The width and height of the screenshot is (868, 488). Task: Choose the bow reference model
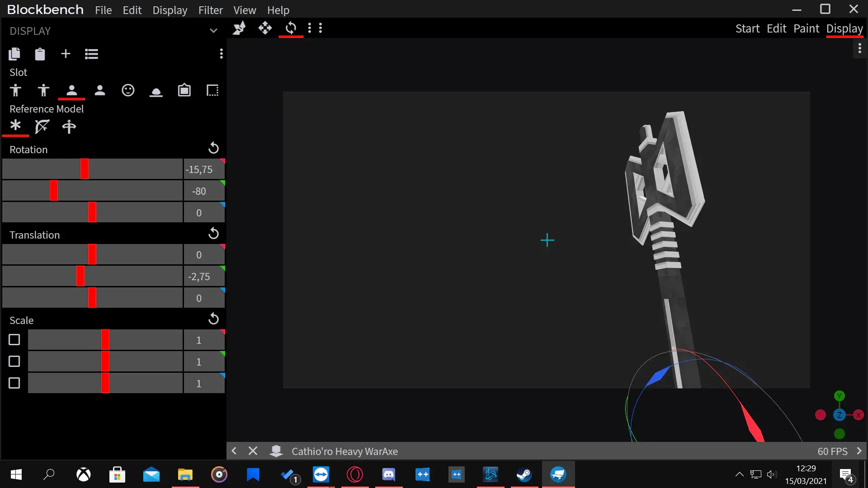point(42,127)
